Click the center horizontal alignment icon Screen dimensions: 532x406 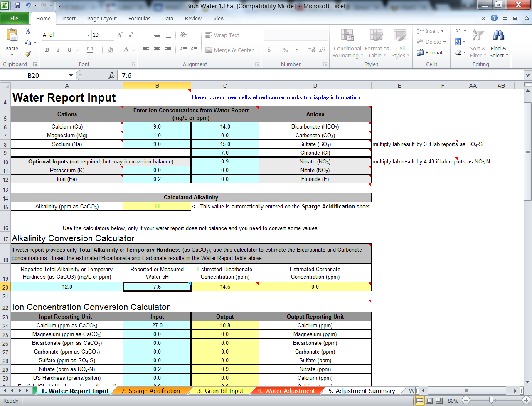tap(157, 50)
